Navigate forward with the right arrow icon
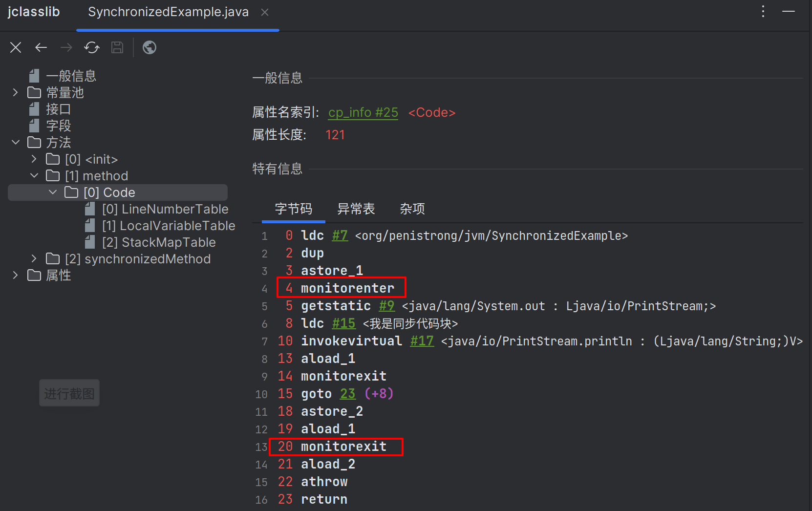812x511 pixels. (x=66, y=47)
